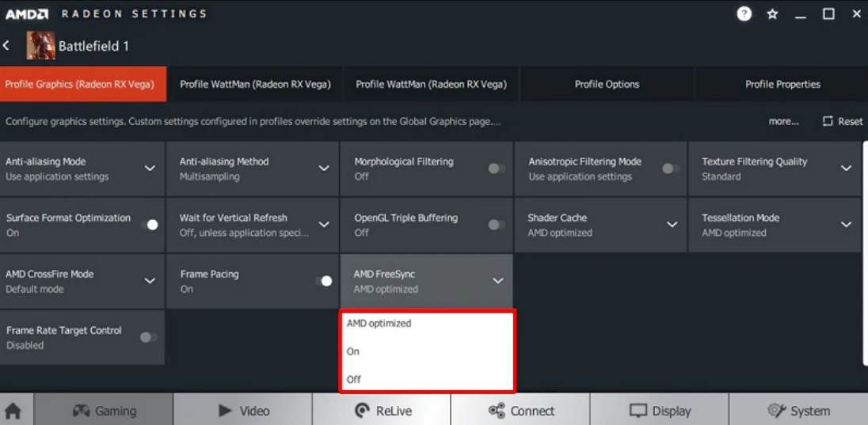Toggle Frame Pacing switch

point(323,281)
